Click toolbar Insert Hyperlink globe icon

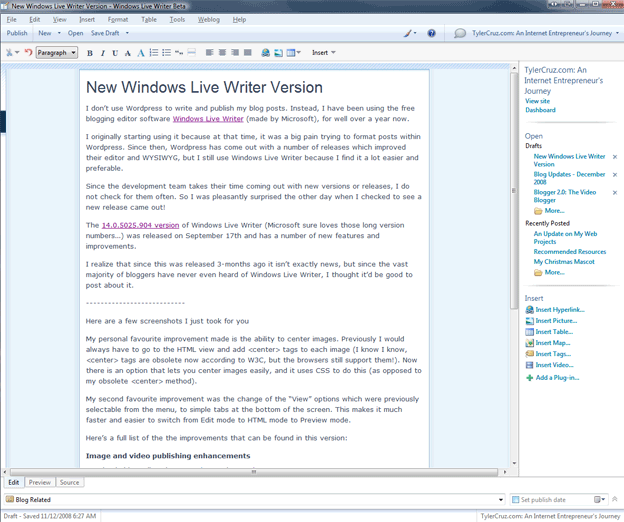pyautogui.click(x=265, y=53)
